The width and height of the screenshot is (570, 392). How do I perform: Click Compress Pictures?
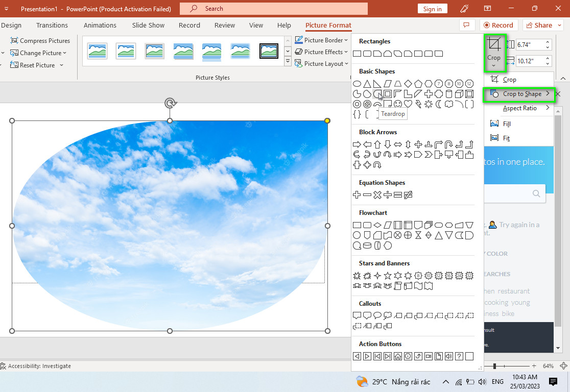coord(40,41)
